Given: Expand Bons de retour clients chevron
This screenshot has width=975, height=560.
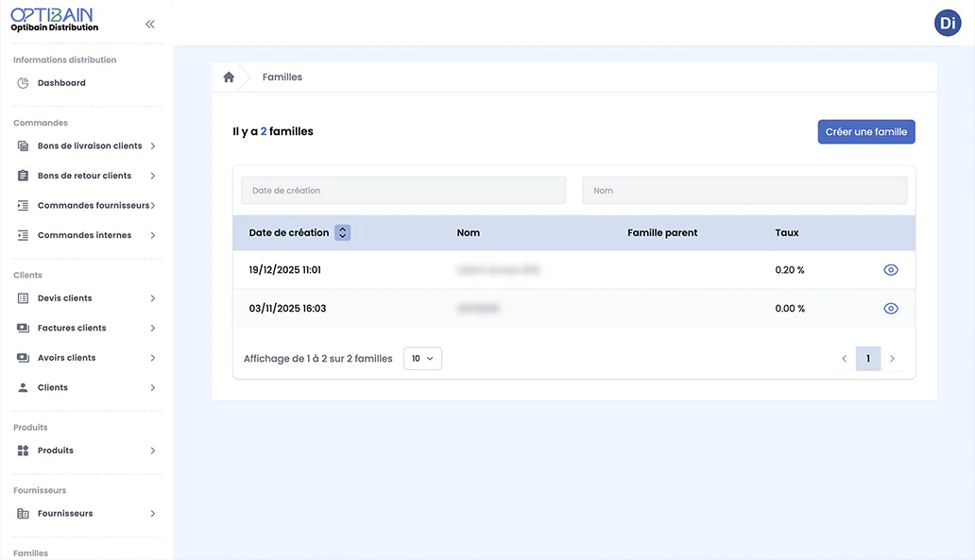Looking at the screenshot, I should (153, 176).
